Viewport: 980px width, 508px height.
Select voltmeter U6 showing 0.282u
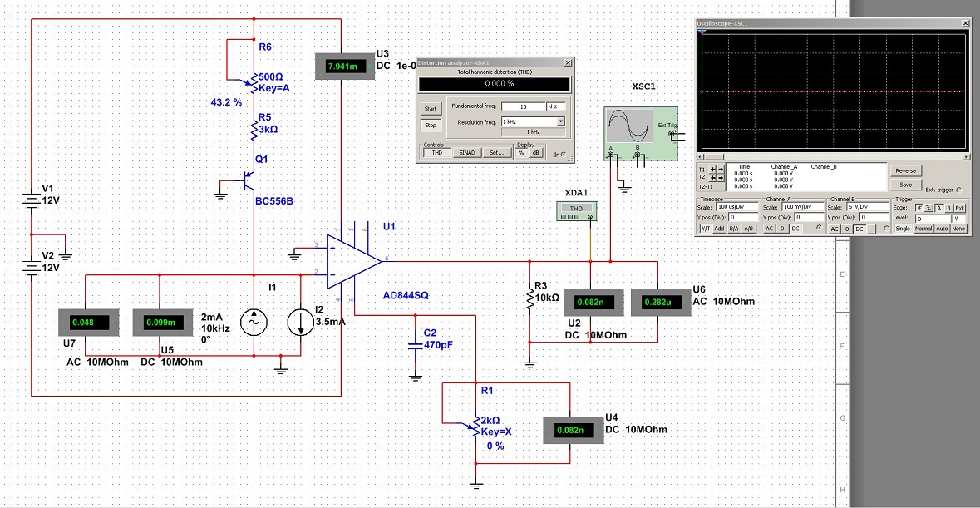coord(662,303)
